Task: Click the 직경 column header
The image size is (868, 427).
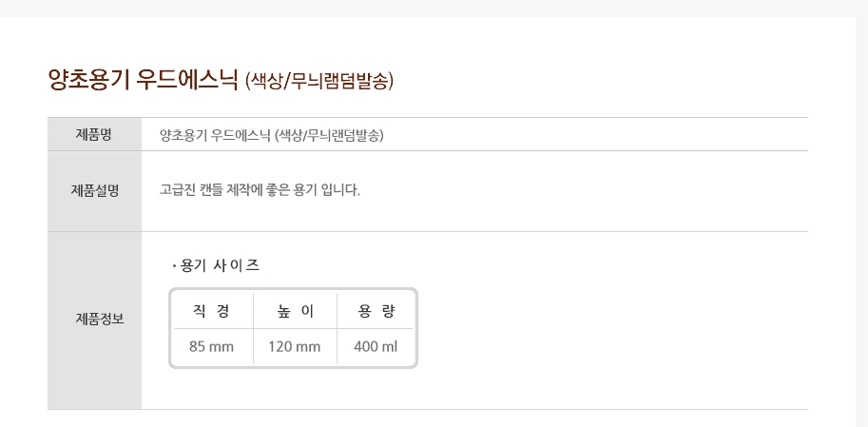Action: tap(211, 311)
